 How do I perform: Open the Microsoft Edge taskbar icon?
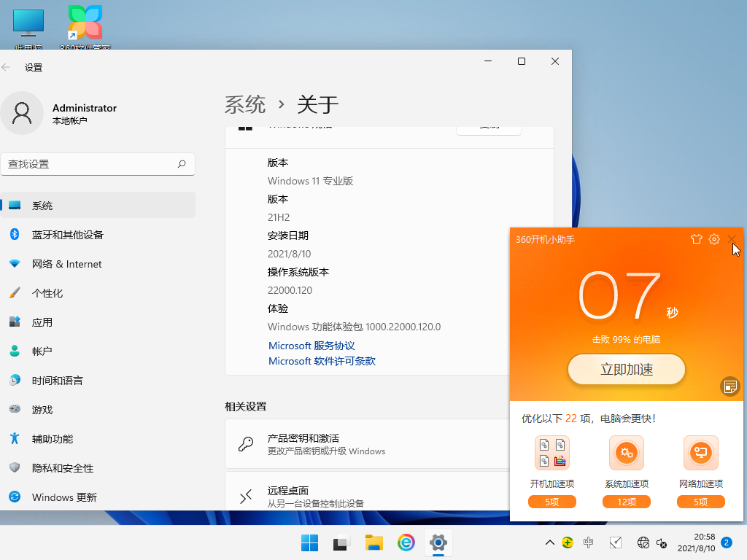pyautogui.click(x=406, y=543)
